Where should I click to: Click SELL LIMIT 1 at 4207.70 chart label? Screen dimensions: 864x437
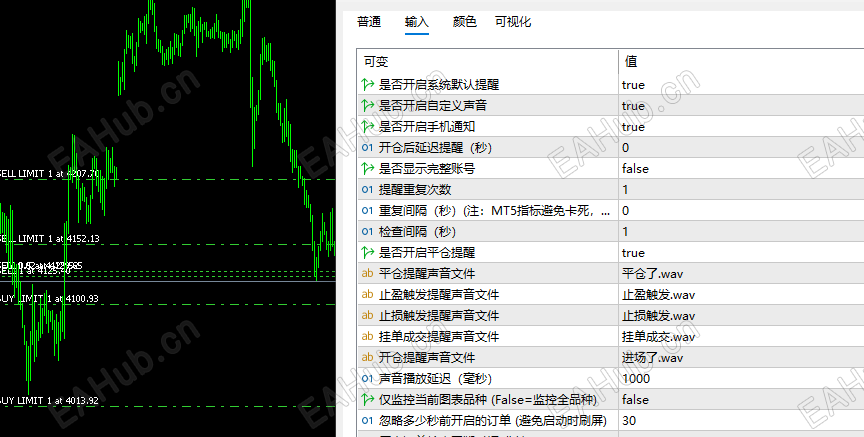point(50,174)
